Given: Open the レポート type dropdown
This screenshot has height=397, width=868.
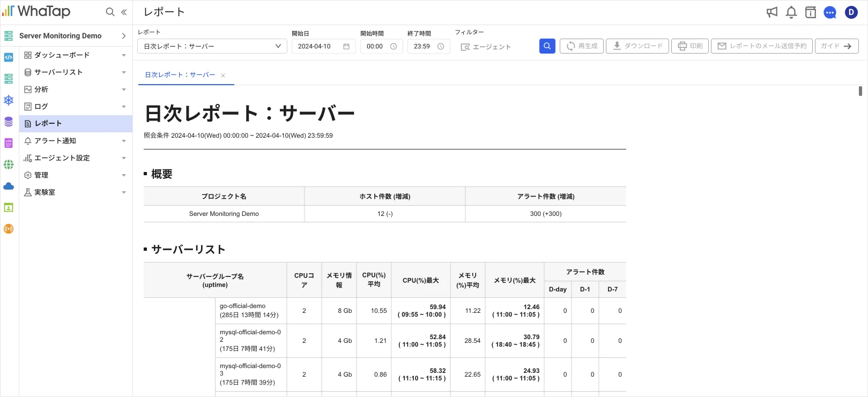Looking at the screenshot, I should (x=212, y=46).
